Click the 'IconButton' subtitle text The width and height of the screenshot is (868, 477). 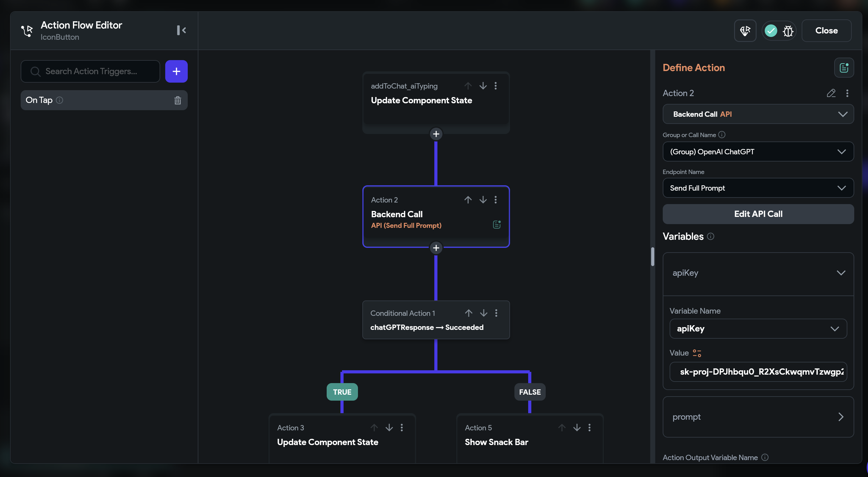60,37
